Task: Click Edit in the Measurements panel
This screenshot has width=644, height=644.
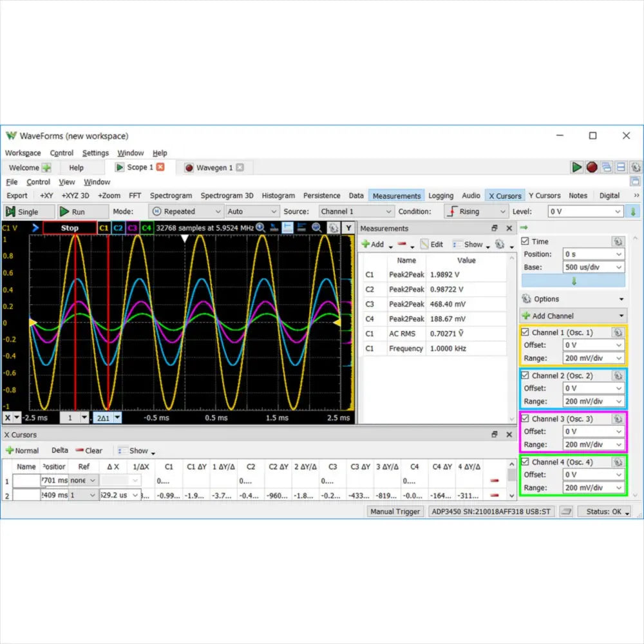Action: 431,244
